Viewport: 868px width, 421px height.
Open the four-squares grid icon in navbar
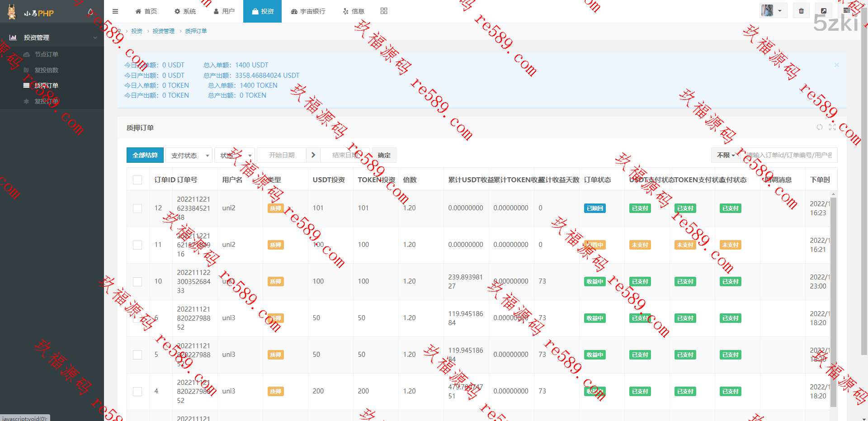pyautogui.click(x=384, y=11)
